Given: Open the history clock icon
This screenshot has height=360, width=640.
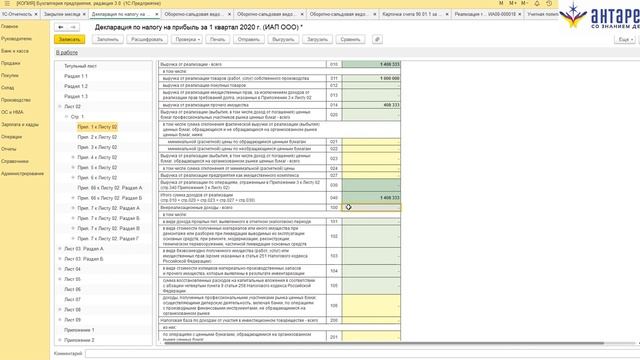Looking at the screenshot, I should pyautogui.click(x=549, y=3).
